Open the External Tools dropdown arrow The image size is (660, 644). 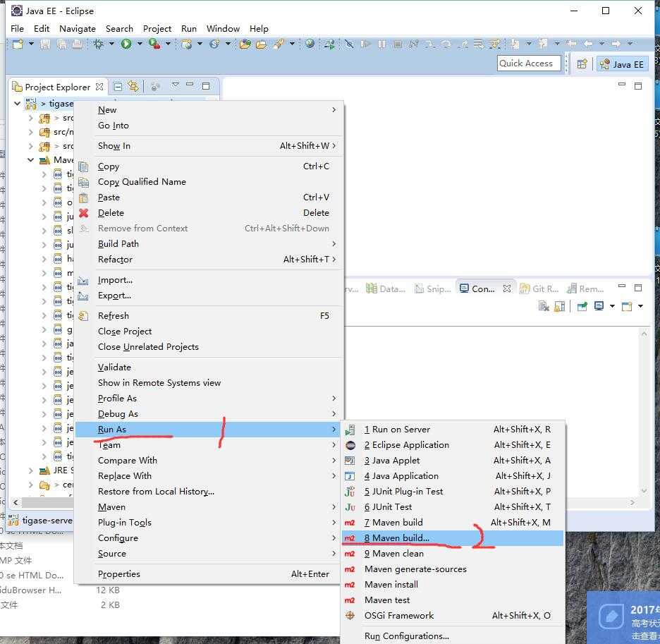coord(168,44)
